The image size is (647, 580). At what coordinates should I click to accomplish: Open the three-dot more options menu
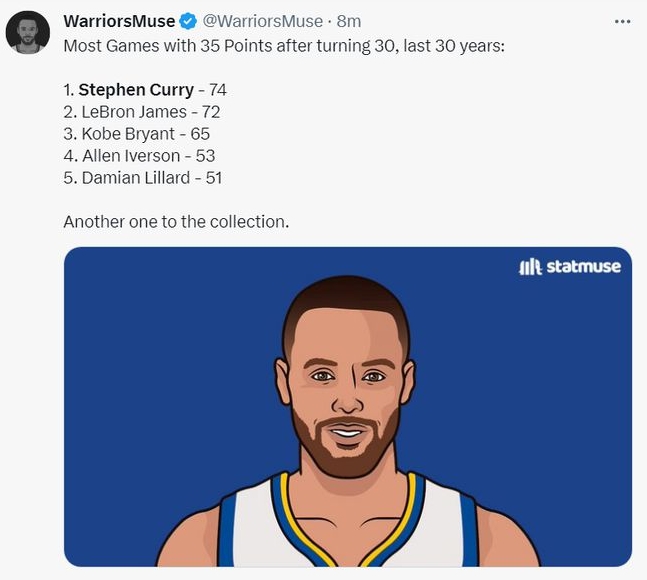(x=623, y=21)
